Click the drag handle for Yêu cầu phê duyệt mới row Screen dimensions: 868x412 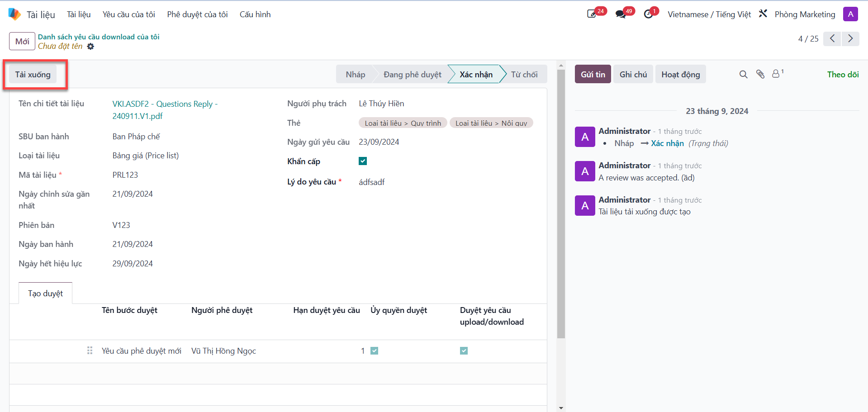tap(90, 350)
